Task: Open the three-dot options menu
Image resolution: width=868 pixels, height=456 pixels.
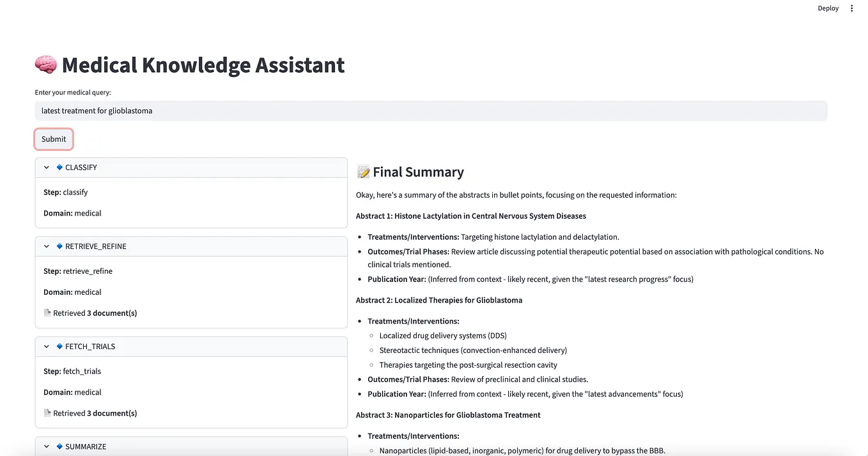Action: pos(851,8)
